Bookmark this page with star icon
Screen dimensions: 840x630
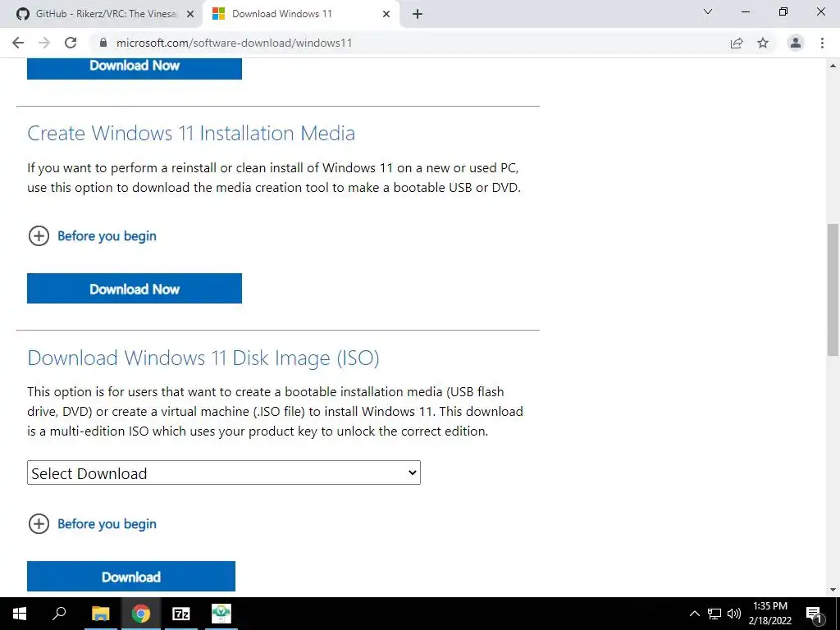pos(763,43)
